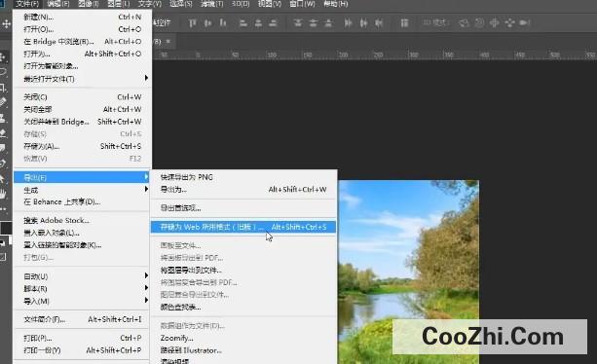This screenshot has height=364, width=597.
Task: Click the align left edges icon
Action: coord(243,23)
